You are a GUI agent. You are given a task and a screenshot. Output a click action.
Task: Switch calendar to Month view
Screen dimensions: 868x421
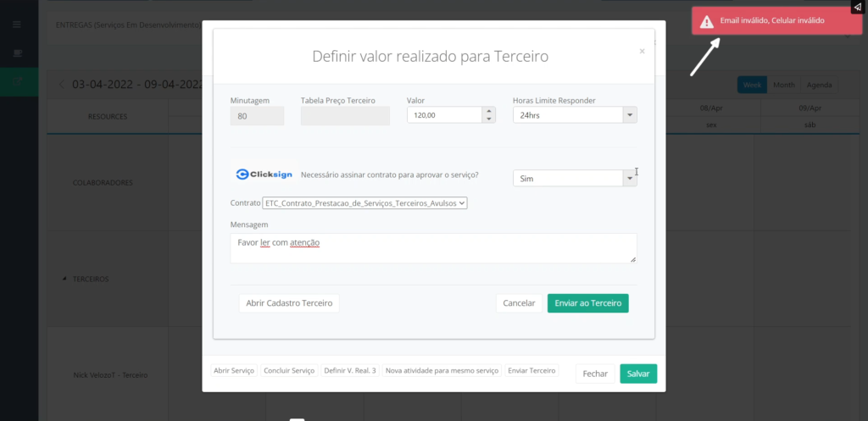[783, 85]
